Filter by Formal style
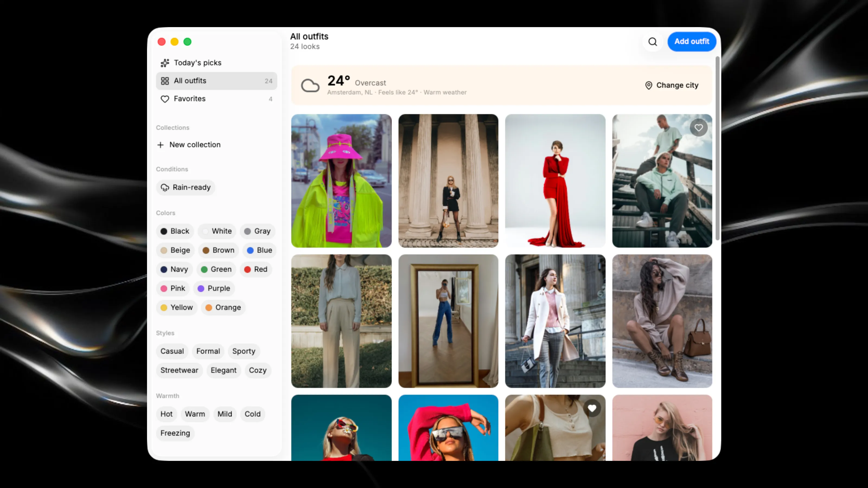This screenshot has height=488, width=868. coord(208,351)
